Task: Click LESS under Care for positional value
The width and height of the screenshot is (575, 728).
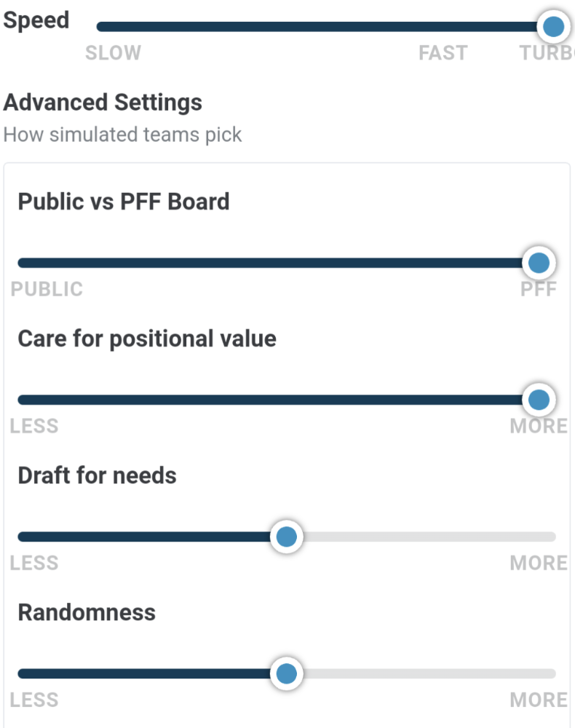Action: (34, 426)
